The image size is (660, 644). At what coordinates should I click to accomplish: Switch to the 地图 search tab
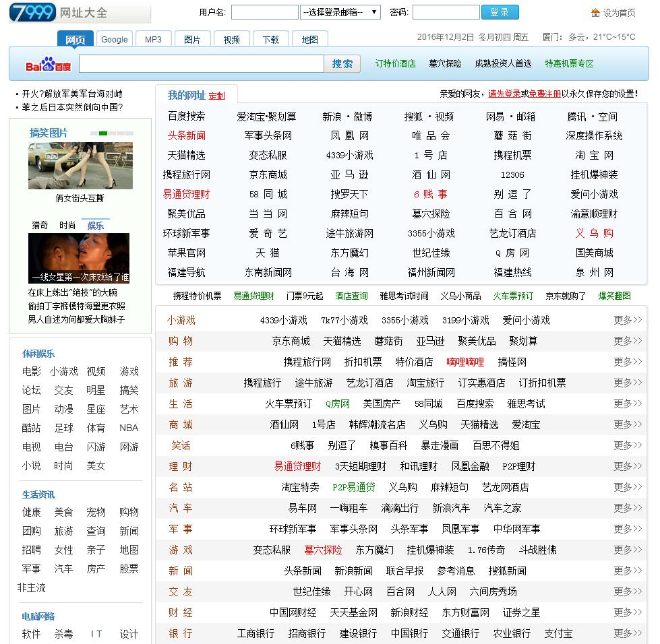click(x=310, y=40)
